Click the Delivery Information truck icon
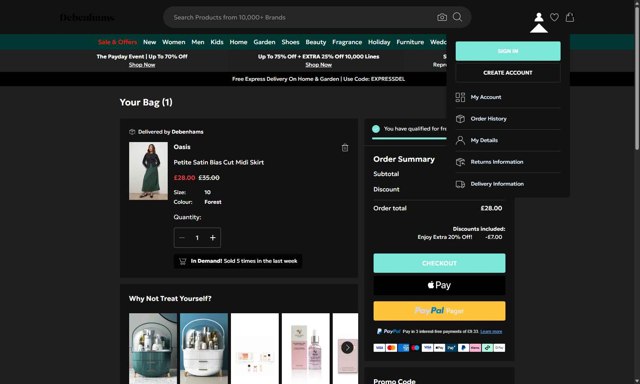The image size is (640, 384). point(460,184)
